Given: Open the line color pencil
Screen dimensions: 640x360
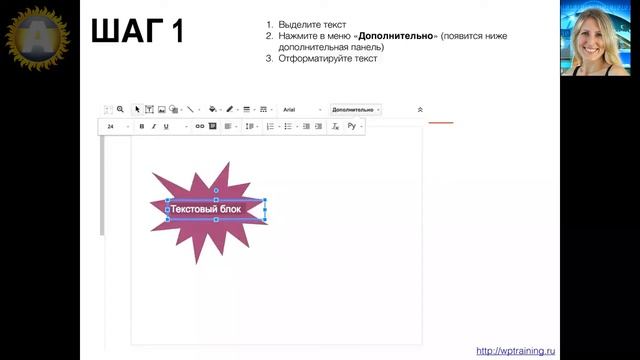Looking at the screenshot, I should click(x=230, y=109).
